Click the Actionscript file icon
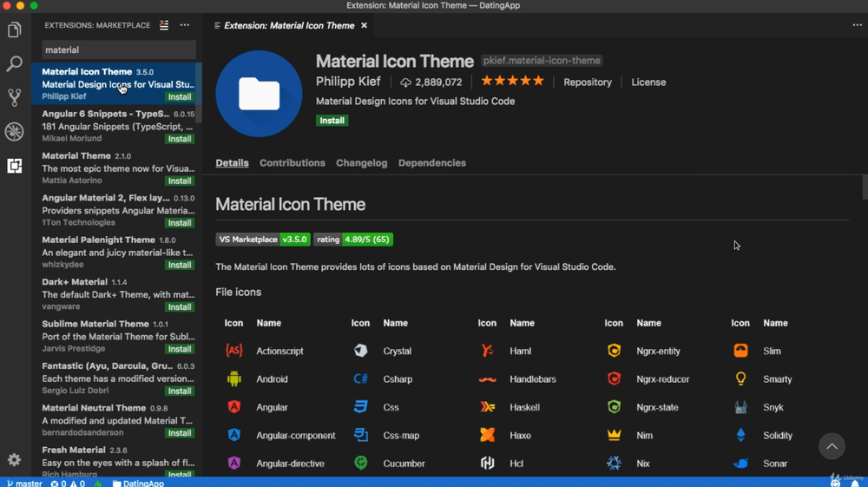Image resolution: width=868 pixels, height=487 pixels. coord(234,351)
